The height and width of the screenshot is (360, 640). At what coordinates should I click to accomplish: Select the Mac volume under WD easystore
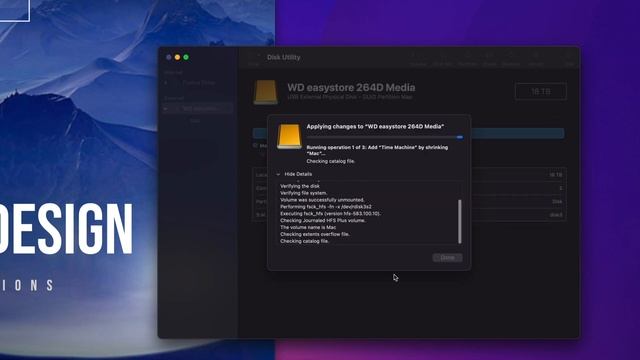point(195,121)
